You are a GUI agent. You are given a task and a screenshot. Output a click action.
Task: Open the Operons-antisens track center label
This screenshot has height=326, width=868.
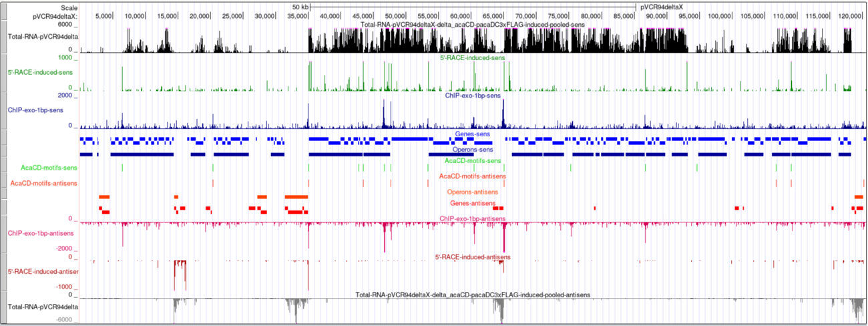[473, 192]
